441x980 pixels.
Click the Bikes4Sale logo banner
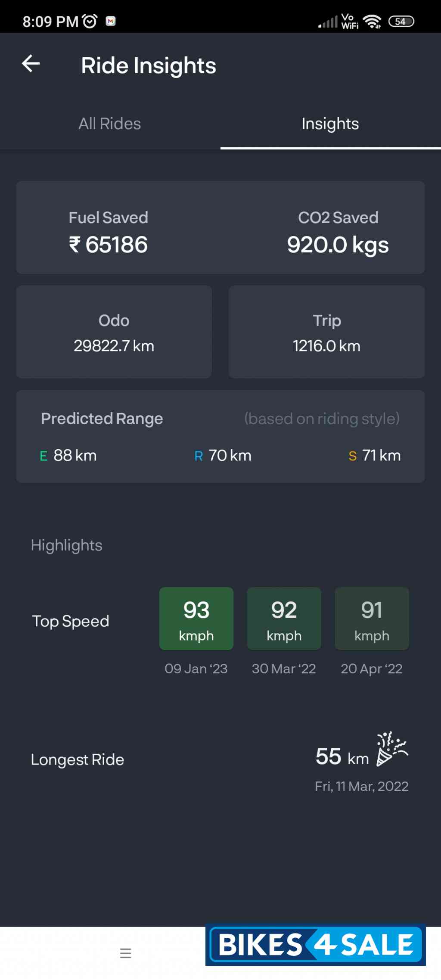[316, 945]
